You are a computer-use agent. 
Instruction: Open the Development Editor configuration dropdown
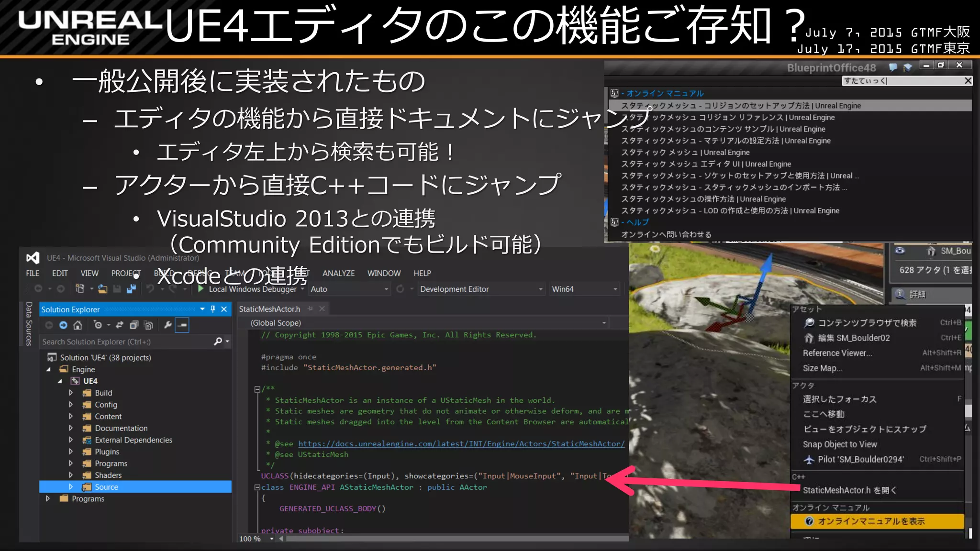point(541,289)
